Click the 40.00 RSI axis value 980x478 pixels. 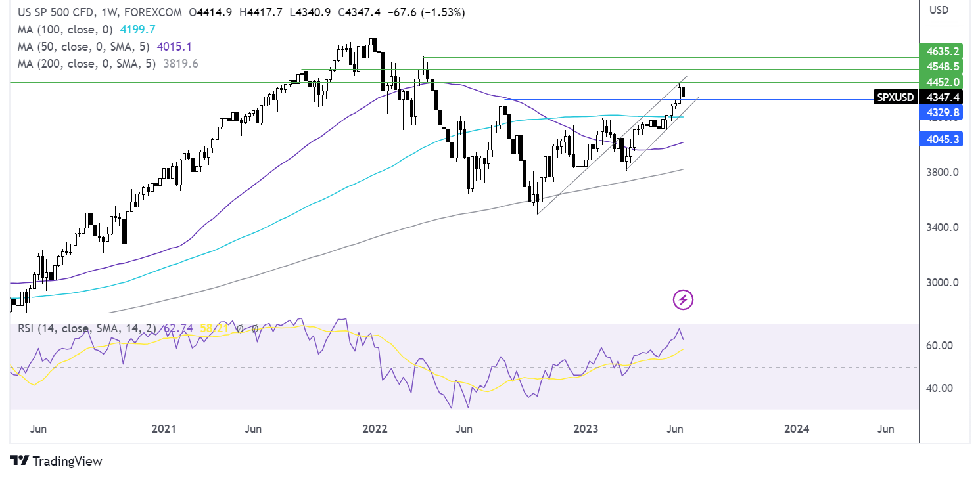(939, 388)
